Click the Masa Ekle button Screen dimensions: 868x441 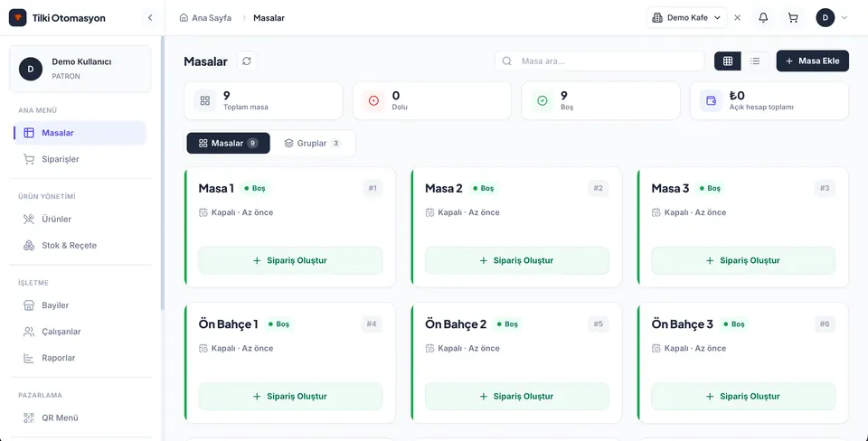pyautogui.click(x=813, y=61)
